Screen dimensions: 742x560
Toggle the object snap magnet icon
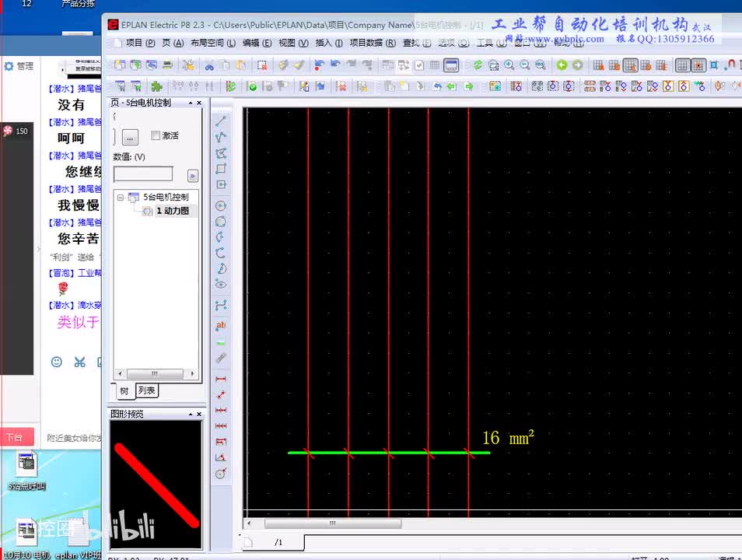pyautogui.click(x=730, y=65)
